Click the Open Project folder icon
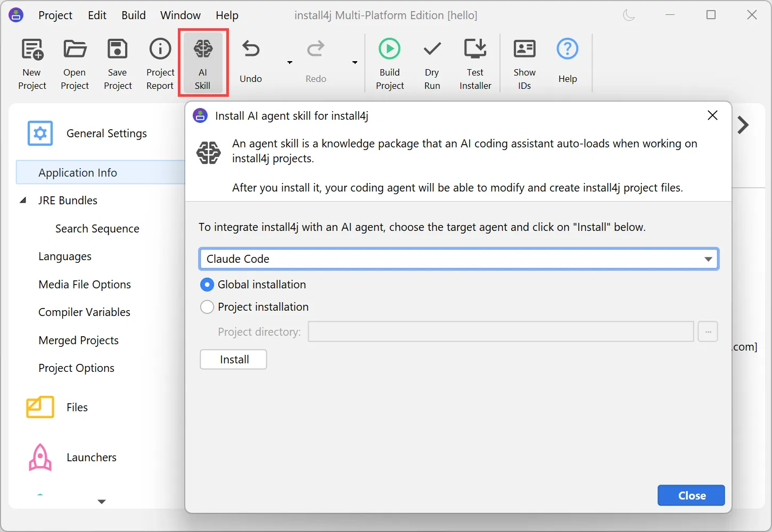This screenshot has width=772, height=532. click(x=75, y=49)
